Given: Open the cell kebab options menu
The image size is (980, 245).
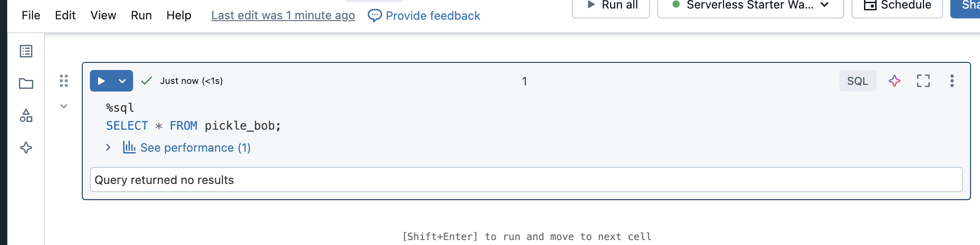Looking at the screenshot, I should click(952, 81).
